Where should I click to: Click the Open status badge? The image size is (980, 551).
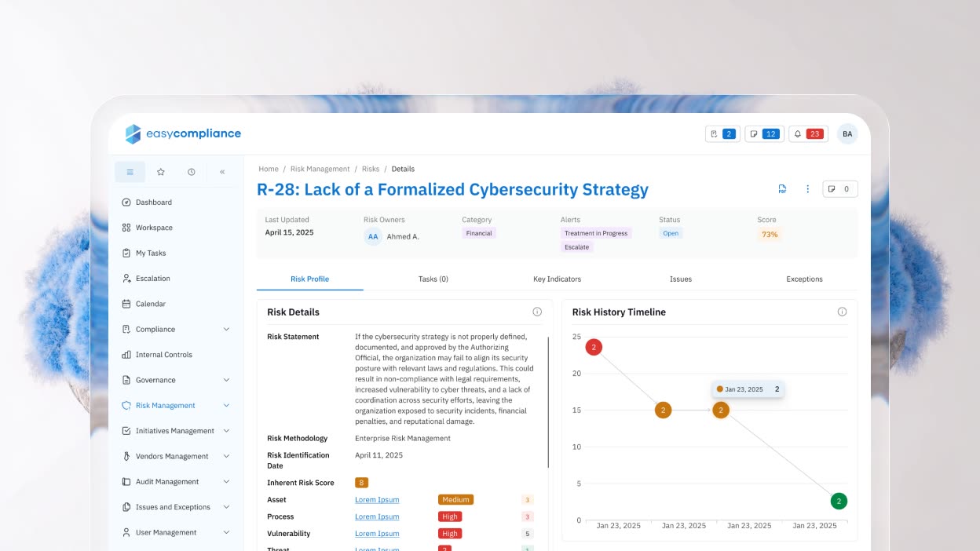pos(671,233)
